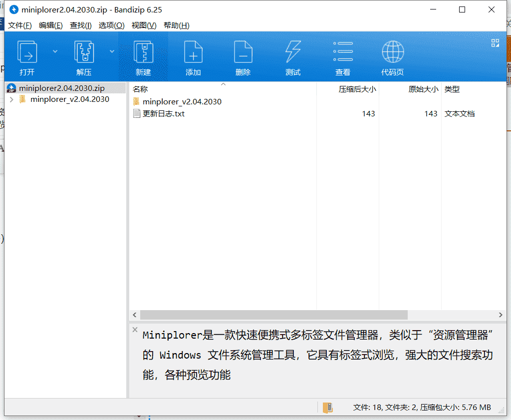Click the compressed size 143 cell for 更新日志.txt
The image size is (511, 420).
(x=368, y=114)
